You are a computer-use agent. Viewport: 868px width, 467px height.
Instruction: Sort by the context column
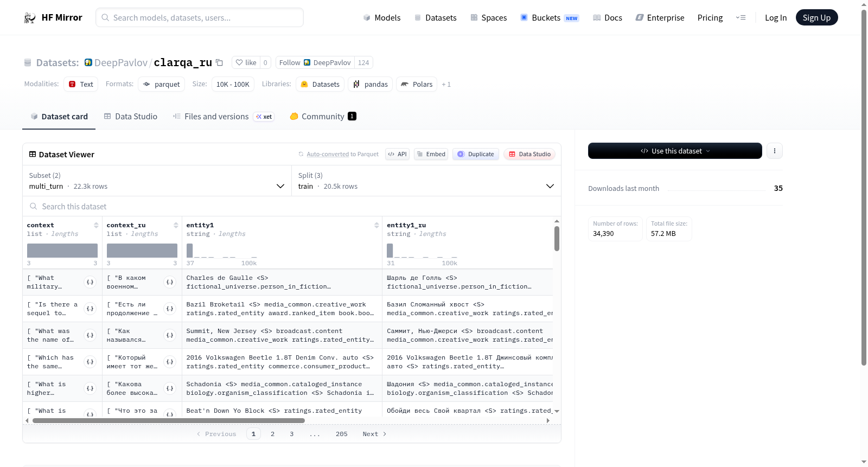pos(96,225)
